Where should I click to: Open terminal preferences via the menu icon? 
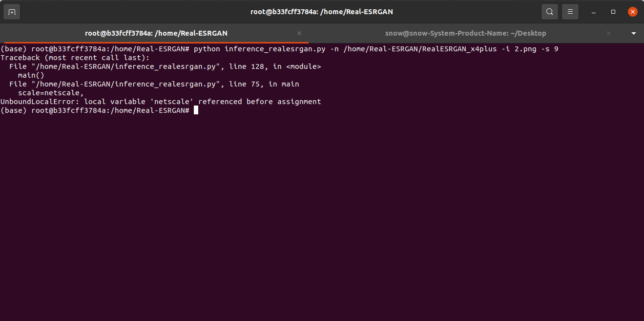[570, 11]
